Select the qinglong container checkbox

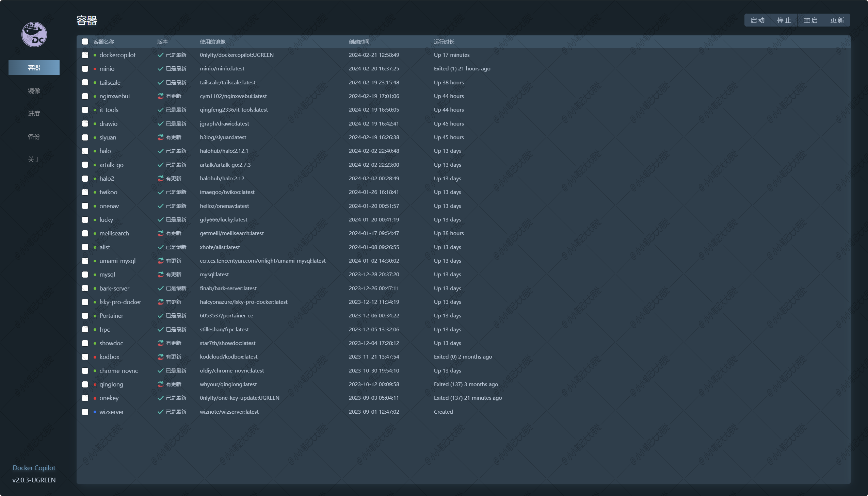pyautogui.click(x=85, y=384)
